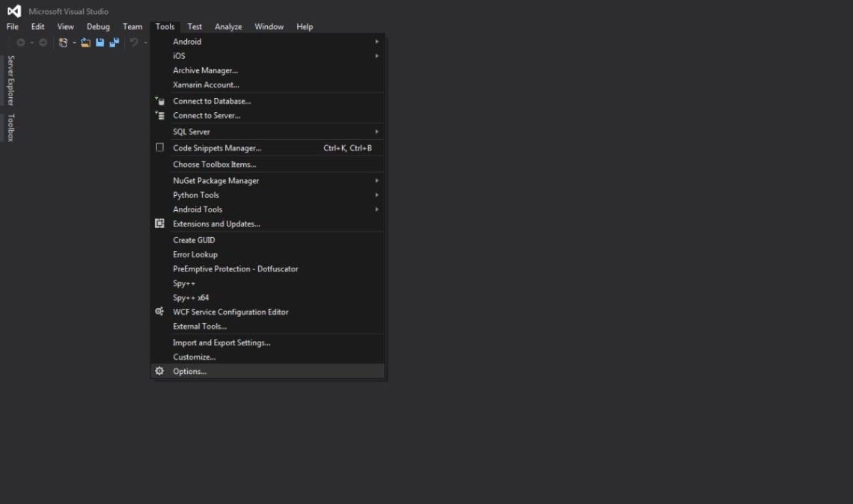Open the Navigate Backward history dropdown

coord(31,43)
